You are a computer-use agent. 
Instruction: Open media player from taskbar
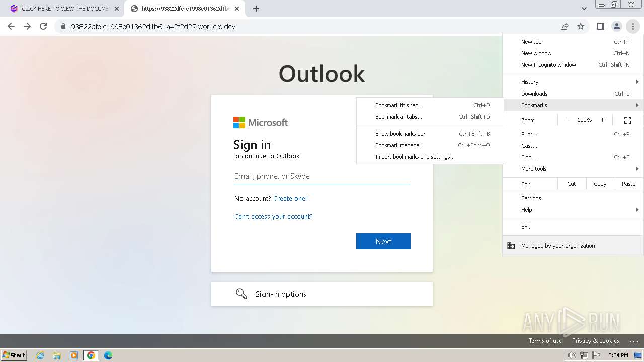coord(74,355)
